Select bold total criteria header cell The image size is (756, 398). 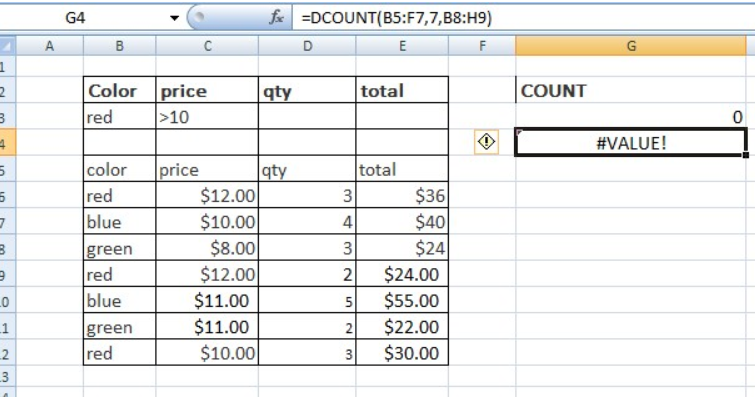pos(402,90)
